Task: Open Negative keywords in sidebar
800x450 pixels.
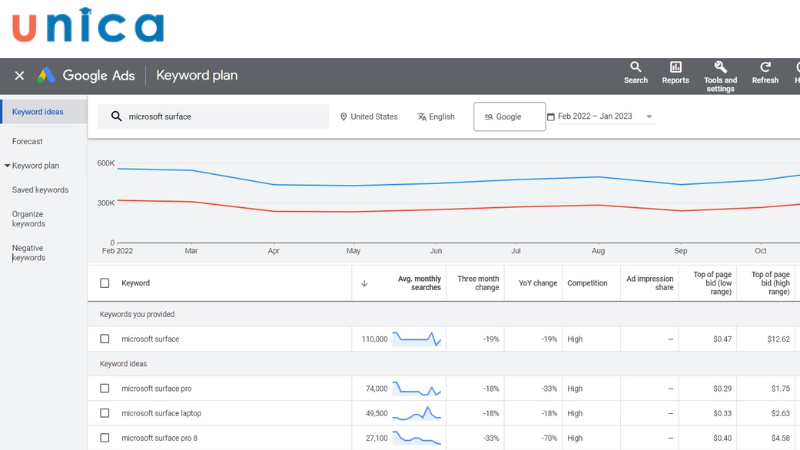Action: [29, 253]
